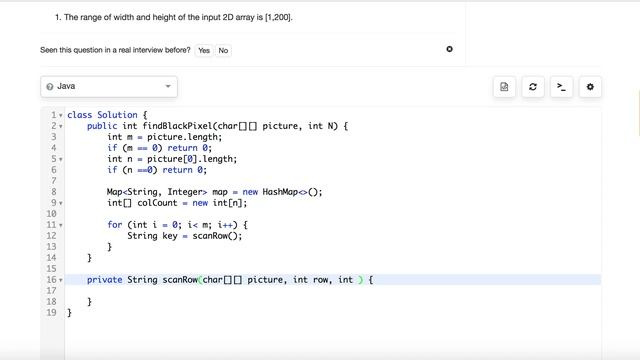
Task: Click 'int n = picture[0].length;' line
Action: pos(172,159)
